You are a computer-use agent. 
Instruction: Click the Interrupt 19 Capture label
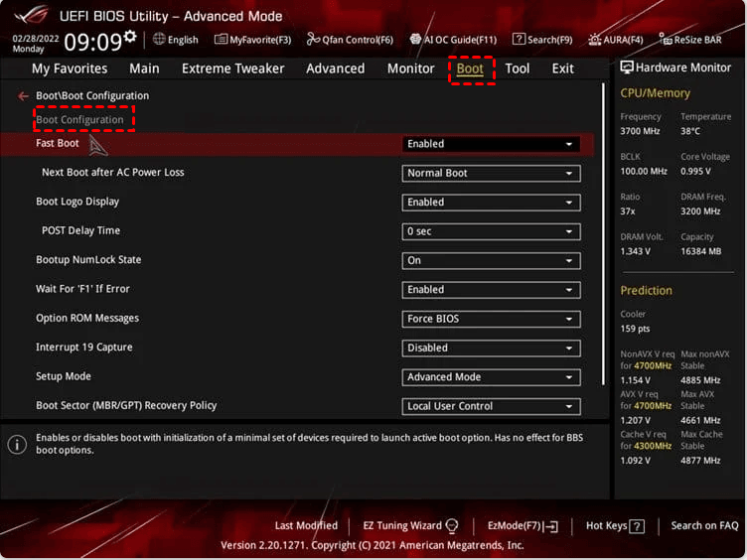(x=83, y=348)
